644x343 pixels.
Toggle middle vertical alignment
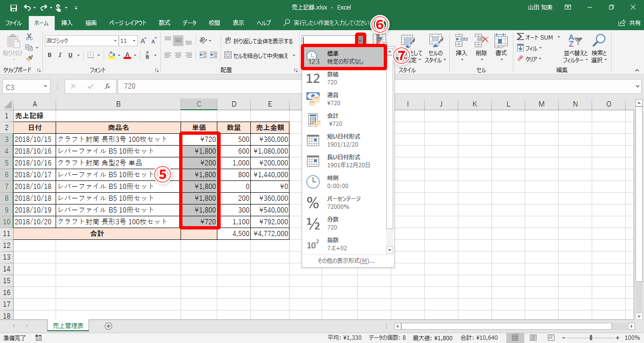(178, 41)
